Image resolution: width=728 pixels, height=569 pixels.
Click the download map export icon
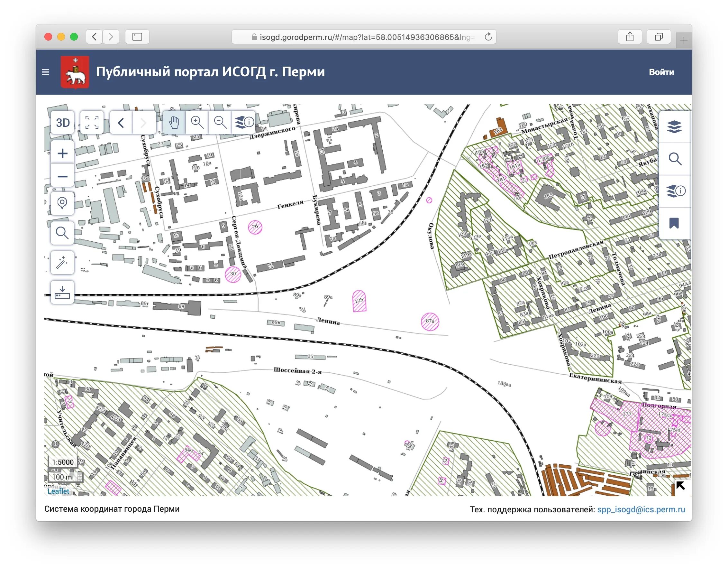click(62, 292)
